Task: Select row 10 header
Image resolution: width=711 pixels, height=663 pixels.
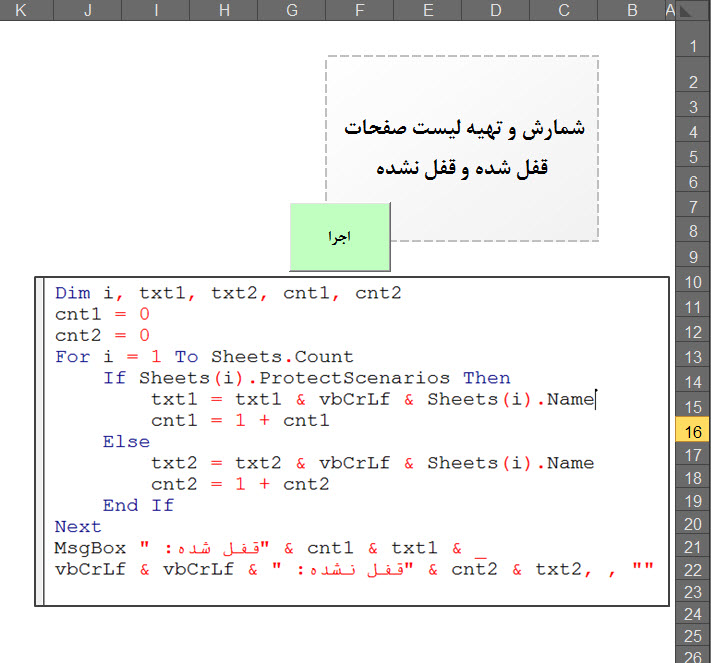Action: pos(692,284)
